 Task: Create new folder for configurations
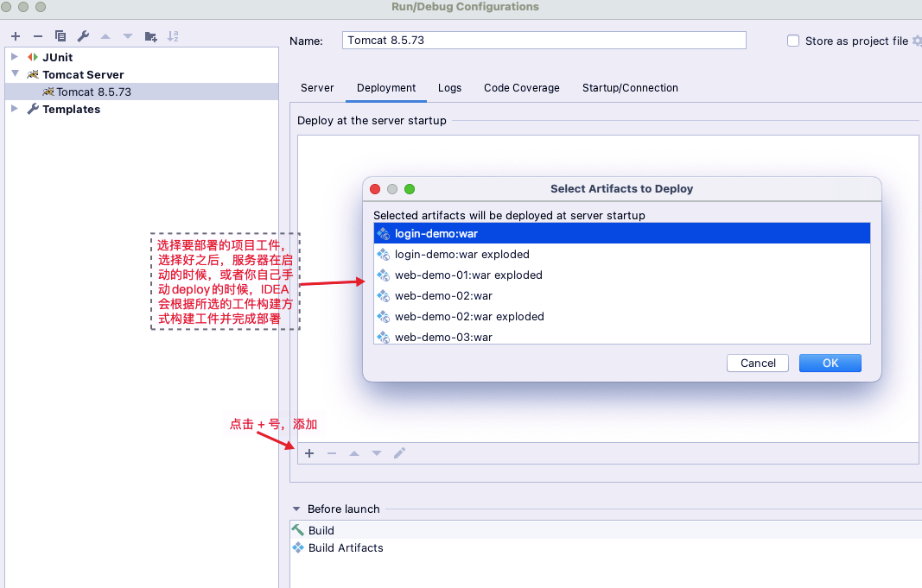pyautogui.click(x=150, y=36)
